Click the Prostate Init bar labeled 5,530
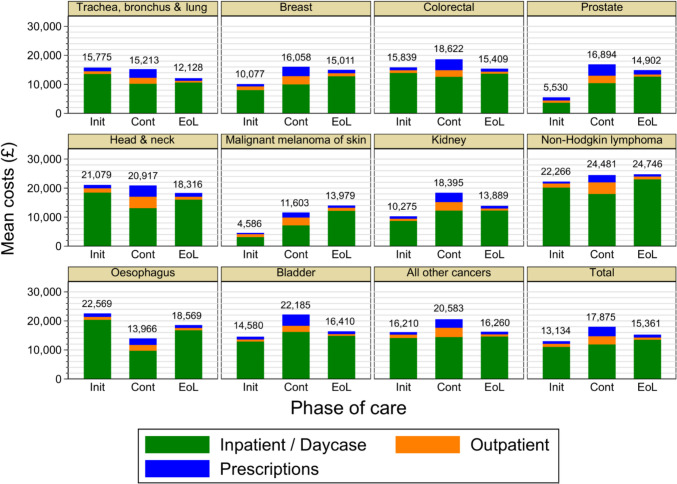The width and height of the screenshot is (677, 484). tap(556, 105)
